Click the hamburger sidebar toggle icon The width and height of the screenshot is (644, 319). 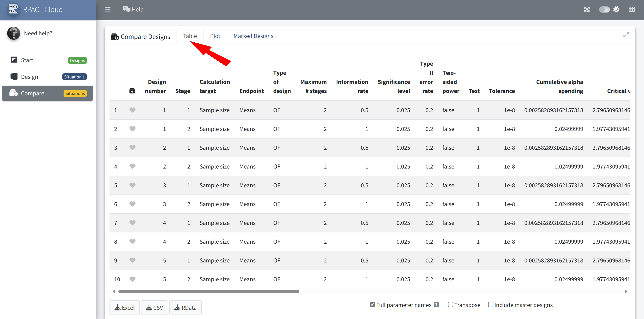point(108,9)
